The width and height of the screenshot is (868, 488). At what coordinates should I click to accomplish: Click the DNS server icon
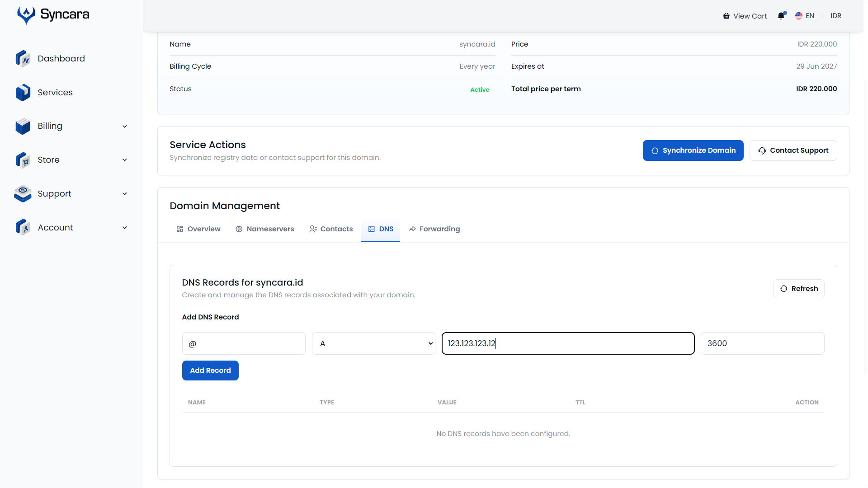coord(372,229)
